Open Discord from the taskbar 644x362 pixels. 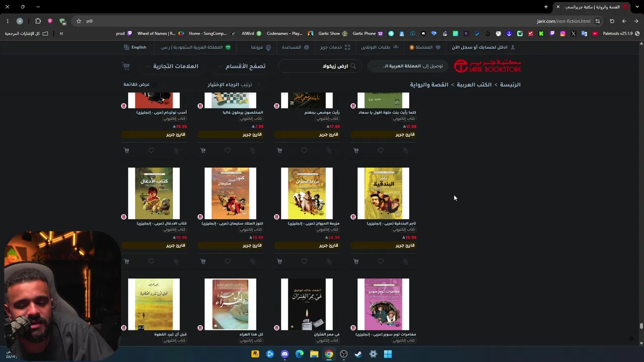(x=285, y=354)
